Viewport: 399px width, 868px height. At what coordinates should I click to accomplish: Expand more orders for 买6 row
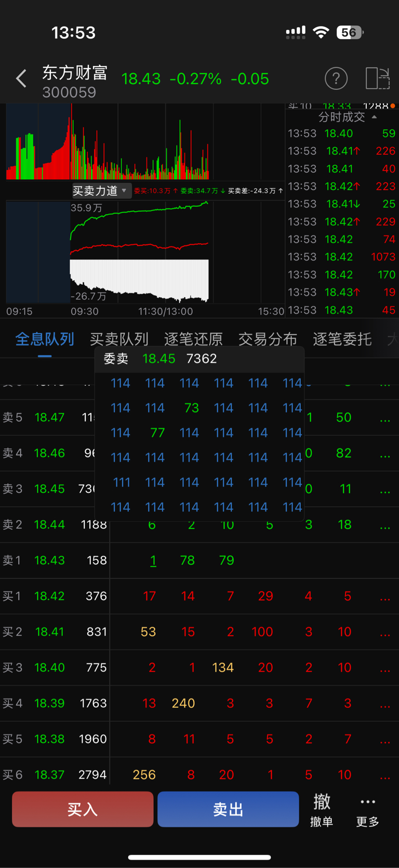(x=385, y=776)
